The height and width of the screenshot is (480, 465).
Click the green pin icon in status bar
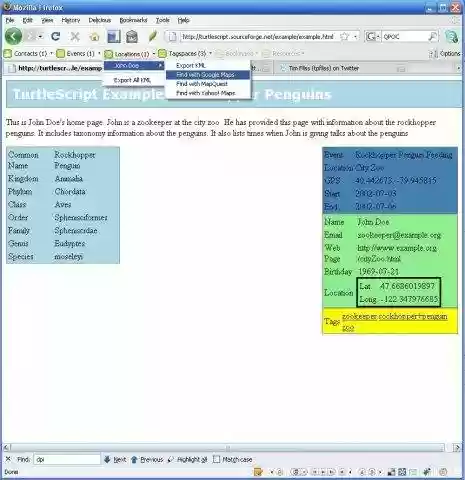pos(427,472)
